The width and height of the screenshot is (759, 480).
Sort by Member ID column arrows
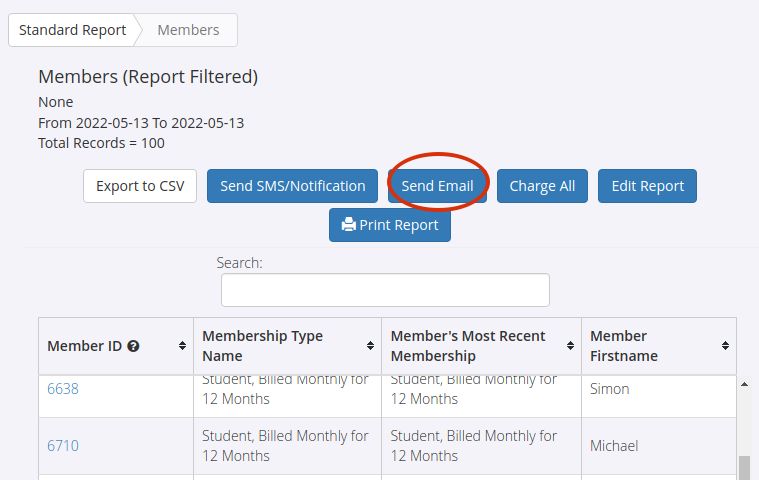[182, 345]
